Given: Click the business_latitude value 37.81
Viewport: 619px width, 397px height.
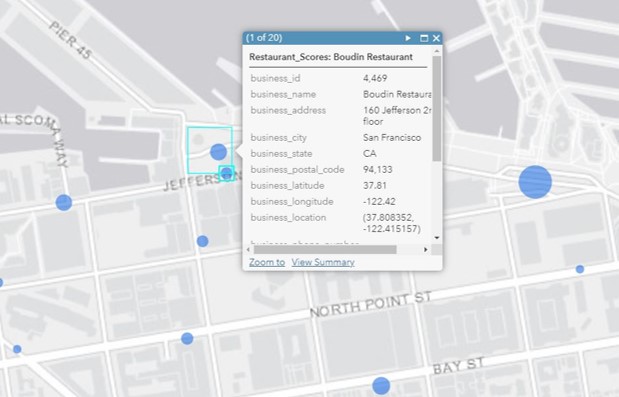Looking at the screenshot, I should click(375, 185).
